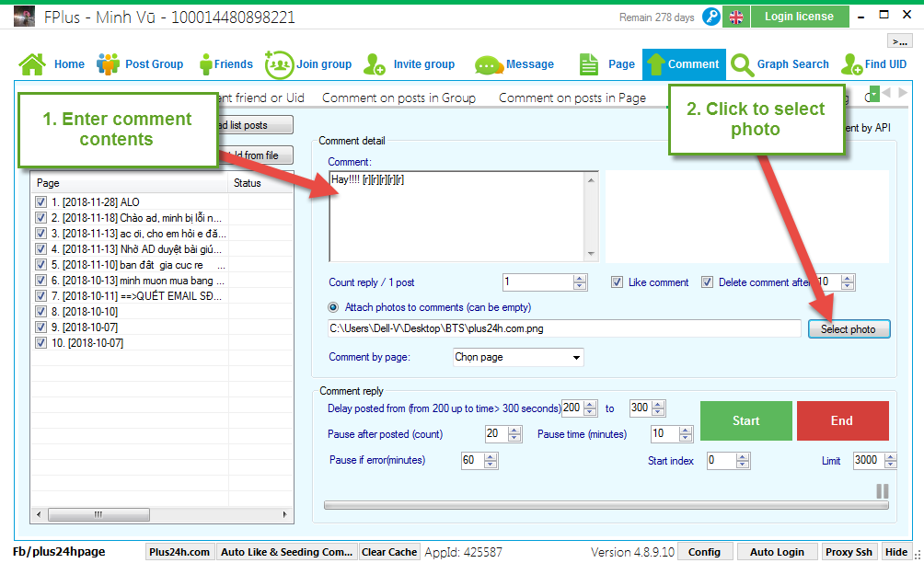This screenshot has width=924, height=563.
Task: Click the Friends person icon
Action: point(205,64)
